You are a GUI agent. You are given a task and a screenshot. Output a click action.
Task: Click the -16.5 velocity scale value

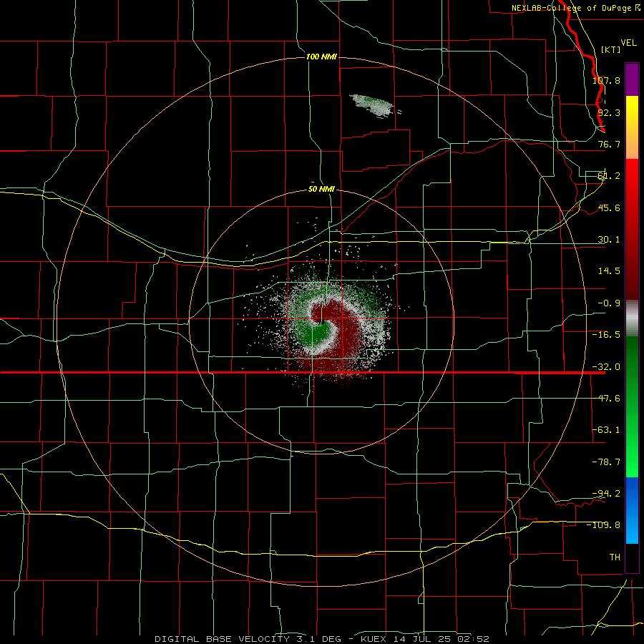coord(606,335)
